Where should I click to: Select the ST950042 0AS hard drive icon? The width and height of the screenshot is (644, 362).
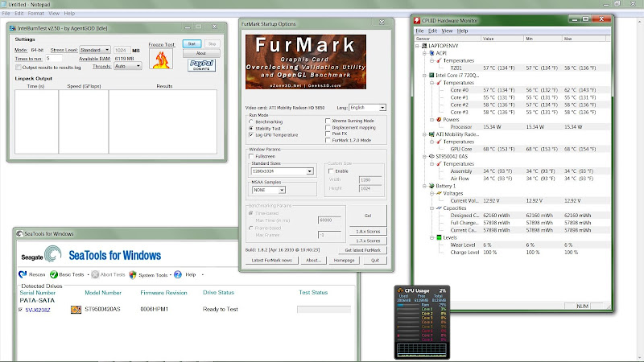(431, 156)
